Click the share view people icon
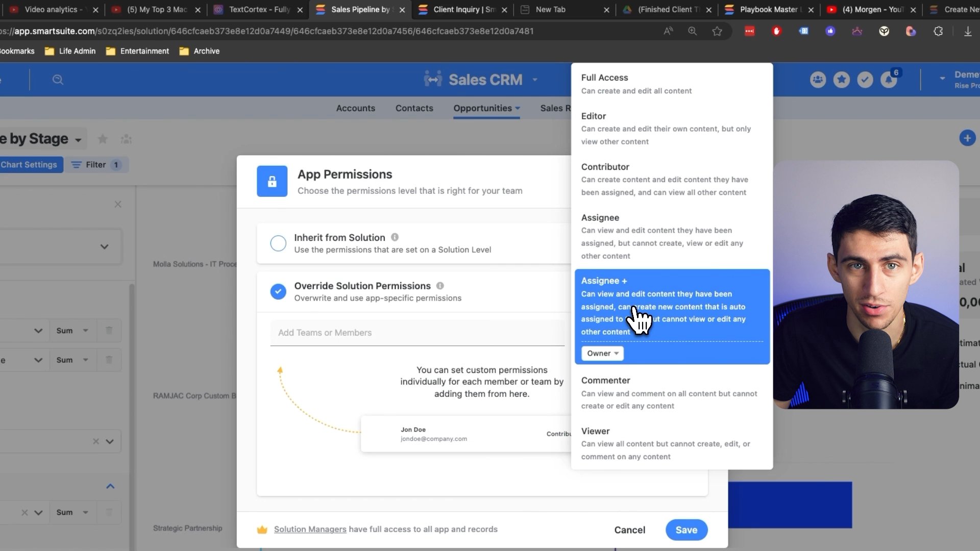The width and height of the screenshot is (980, 551). pyautogui.click(x=126, y=139)
